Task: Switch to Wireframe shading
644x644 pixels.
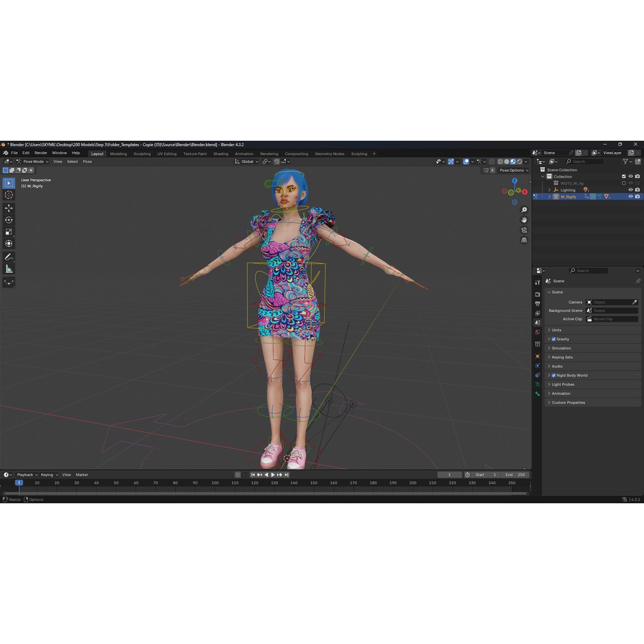Action: click(x=500, y=162)
